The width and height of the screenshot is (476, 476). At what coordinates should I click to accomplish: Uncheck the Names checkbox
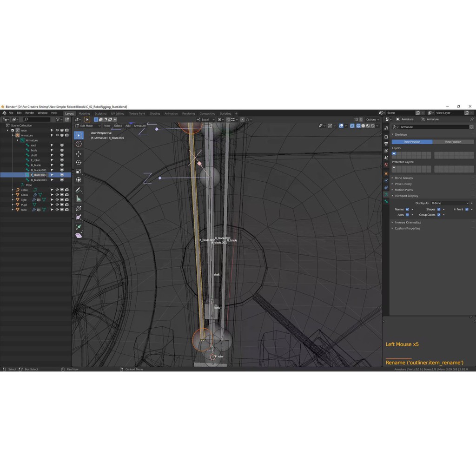coord(407,209)
